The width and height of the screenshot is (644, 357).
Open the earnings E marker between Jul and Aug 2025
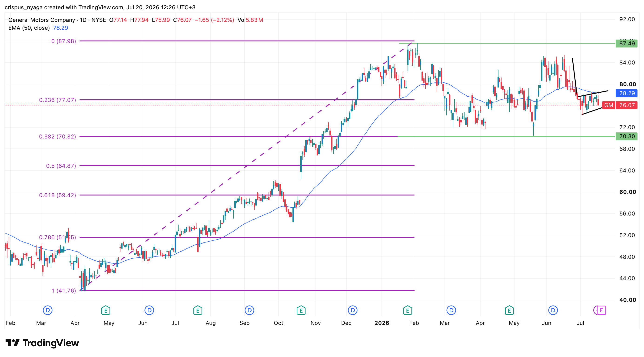pos(198,310)
